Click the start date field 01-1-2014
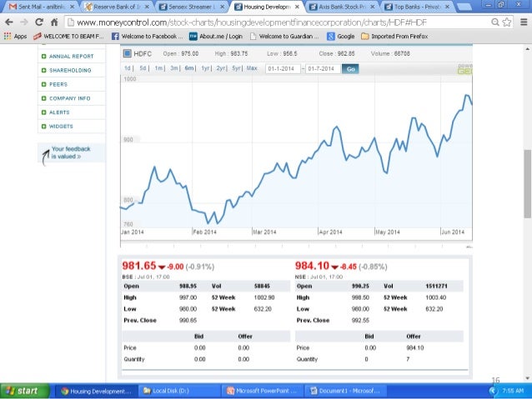This screenshot has width=532, height=399. pyautogui.click(x=283, y=69)
